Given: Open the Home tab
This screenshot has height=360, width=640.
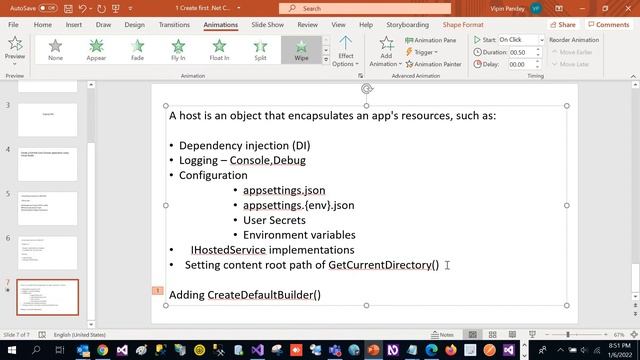Looking at the screenshot, I should tap(42, 24).
